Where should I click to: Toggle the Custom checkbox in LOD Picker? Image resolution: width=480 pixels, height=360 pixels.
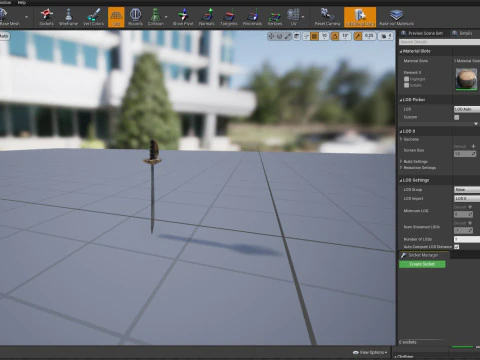click(x=457, y=117)
